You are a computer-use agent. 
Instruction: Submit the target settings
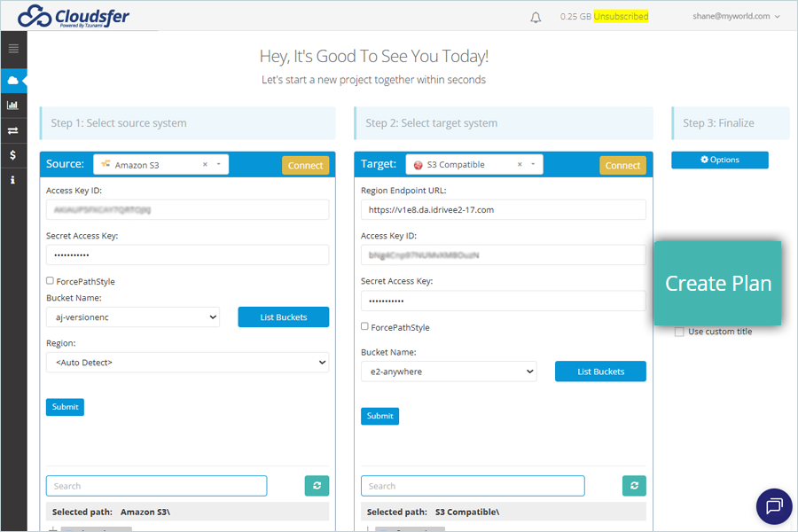click(x=379, y=417)
